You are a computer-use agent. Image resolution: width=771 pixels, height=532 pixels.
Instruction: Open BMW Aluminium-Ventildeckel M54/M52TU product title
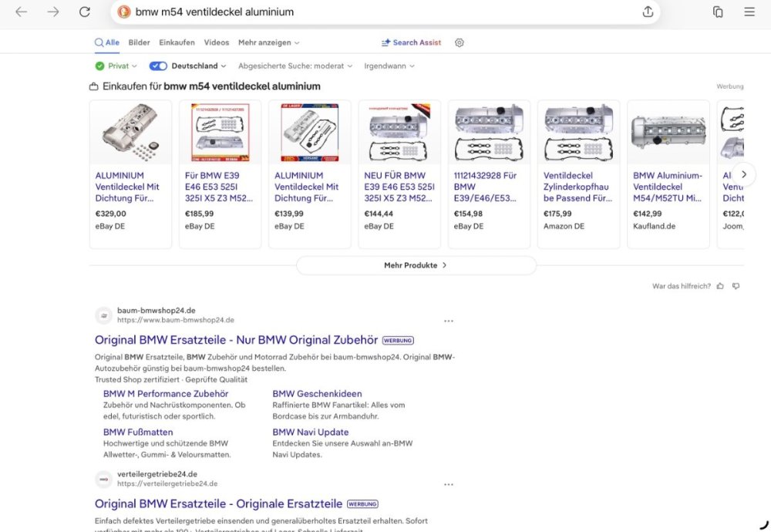[668, 187]
